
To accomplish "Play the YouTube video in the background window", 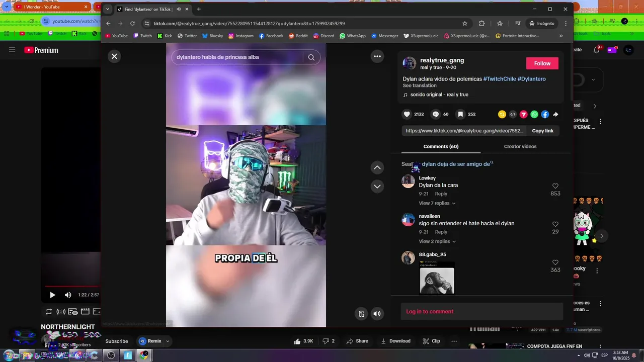I will pos(52,295).
